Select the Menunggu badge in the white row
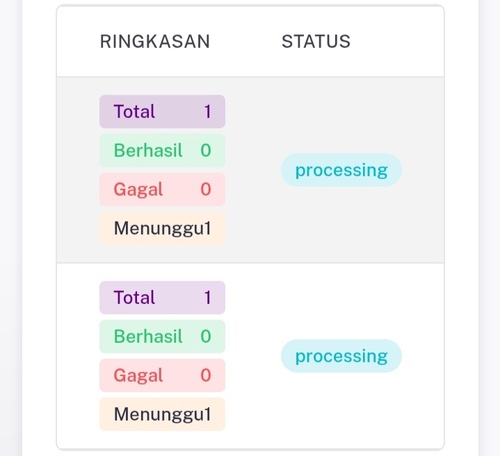Viewport: 500px width, 456px height. (x=162, y=414)
